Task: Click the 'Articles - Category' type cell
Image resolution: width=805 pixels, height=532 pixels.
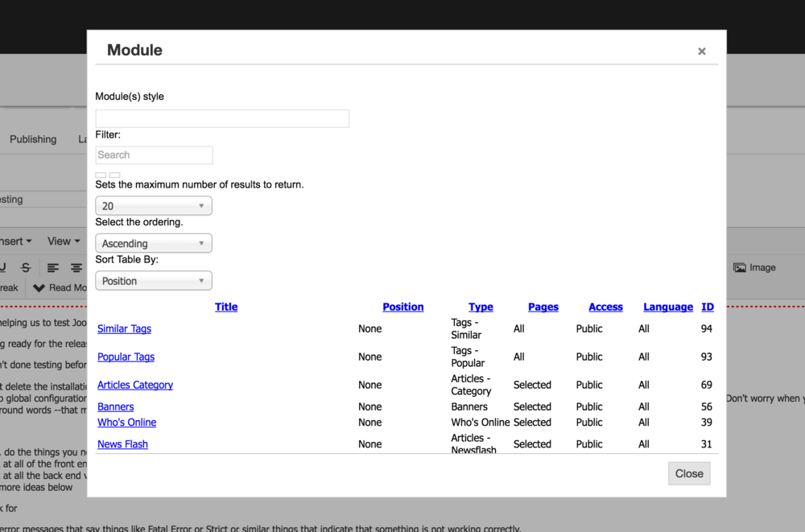Action: click(471, 386)
